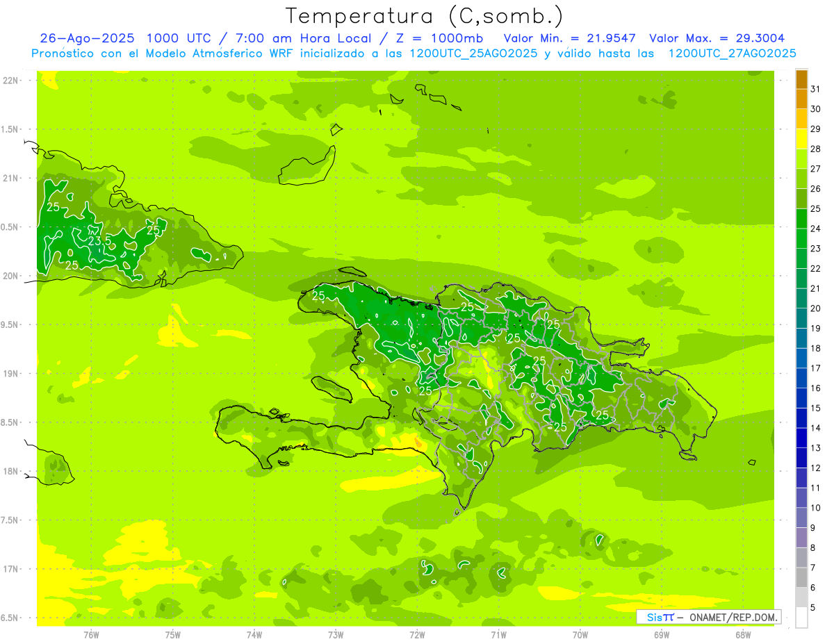Screen dimensions: 834x644
Task: Click the '8.5N' latitude axis label
Action: 10,422
